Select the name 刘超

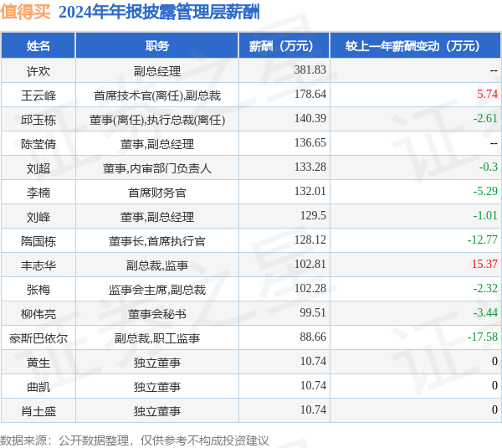click(38, 168)
